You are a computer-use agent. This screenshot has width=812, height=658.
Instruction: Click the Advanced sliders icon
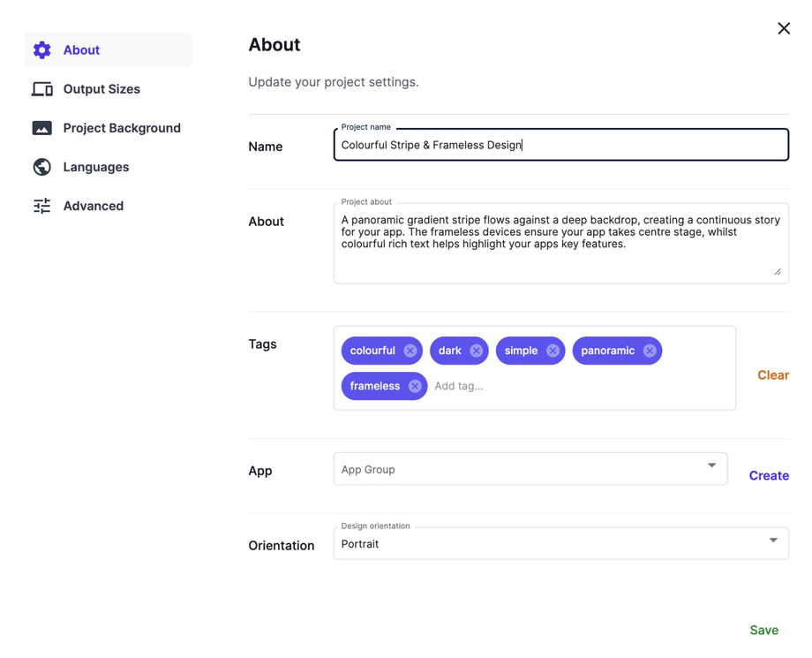(x=41, y=205)
